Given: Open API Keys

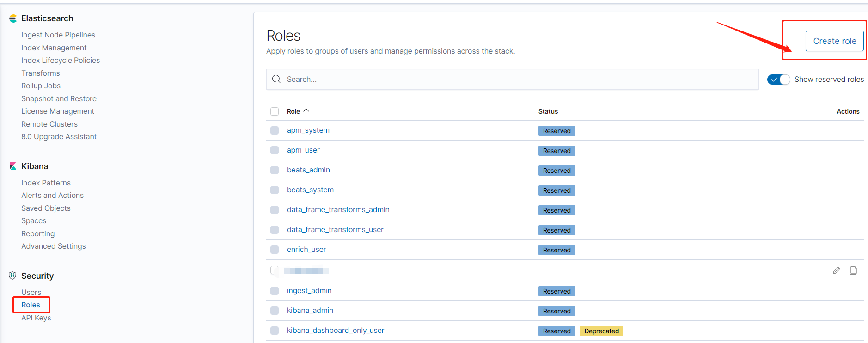Looking at the screenshot, I should tap(36, 318).
